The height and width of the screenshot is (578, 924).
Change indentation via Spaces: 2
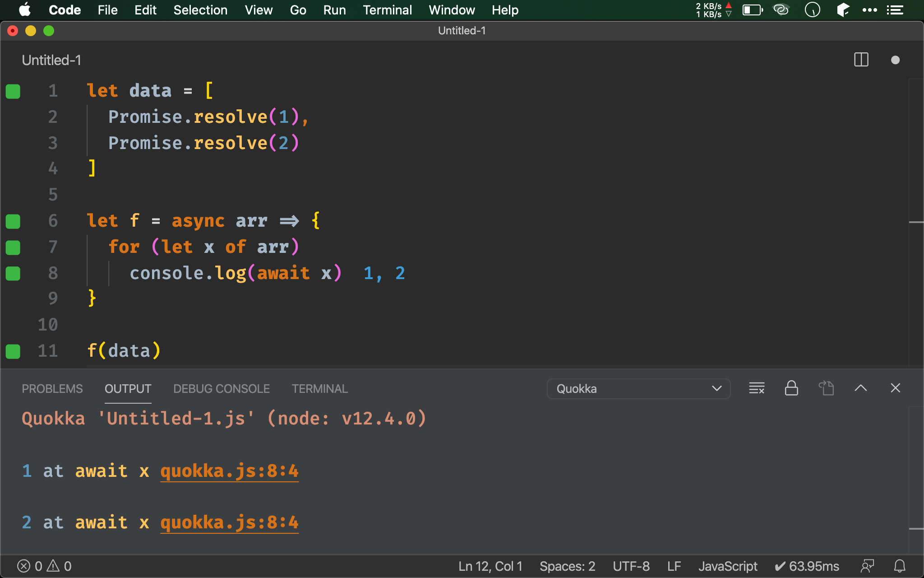tap(567, 566)
